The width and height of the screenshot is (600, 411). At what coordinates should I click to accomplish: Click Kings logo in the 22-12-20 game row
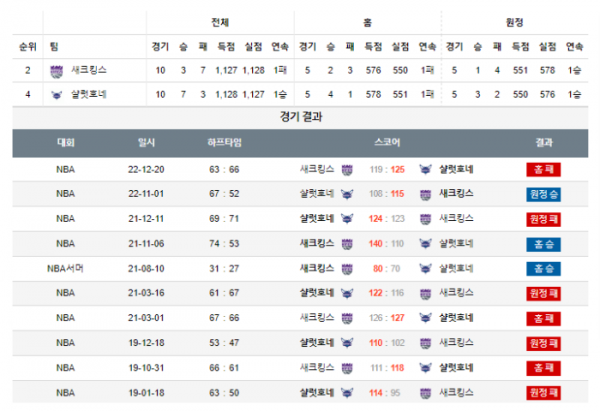(347, 170)
